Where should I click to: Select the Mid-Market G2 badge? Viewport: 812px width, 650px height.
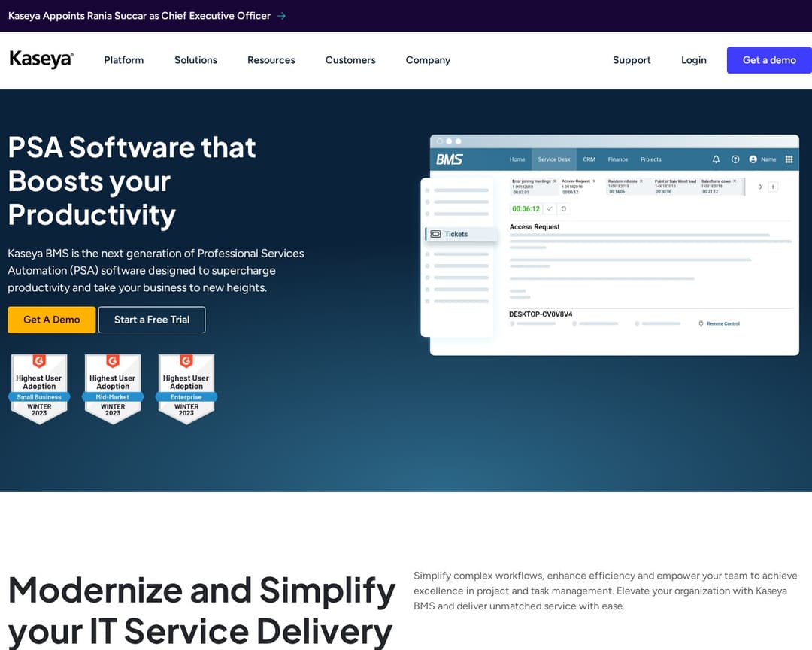click(x=113, y=389)
